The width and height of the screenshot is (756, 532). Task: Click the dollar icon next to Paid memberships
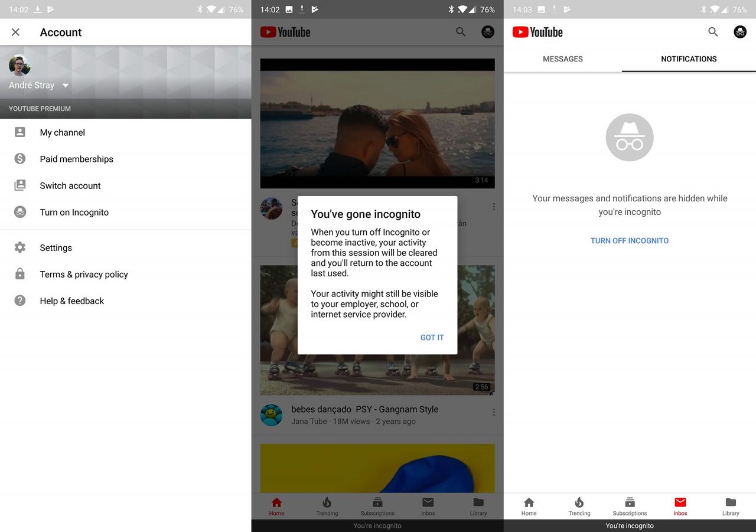(20, 159)
